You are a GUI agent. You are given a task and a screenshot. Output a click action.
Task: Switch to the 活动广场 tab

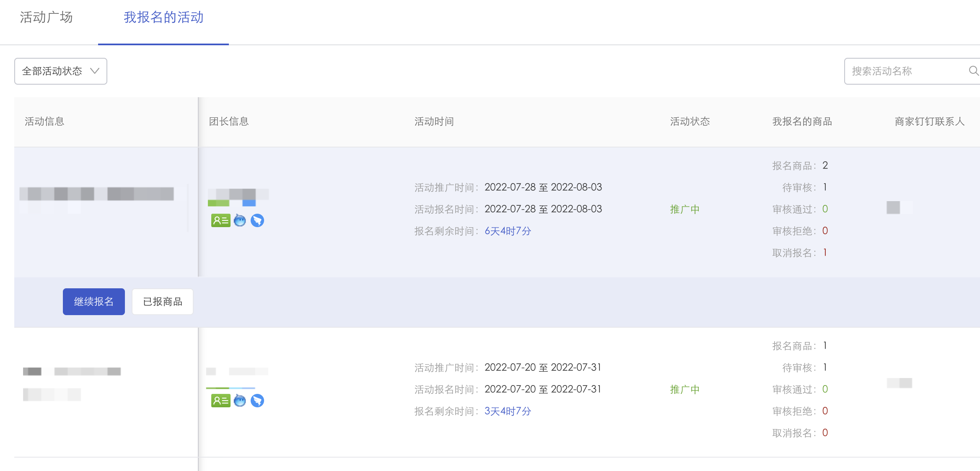46,17
